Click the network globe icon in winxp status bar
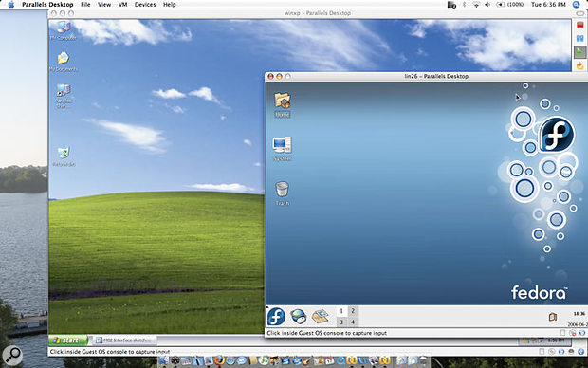Screen dimensions: 588x368 [x=561, y=352]
